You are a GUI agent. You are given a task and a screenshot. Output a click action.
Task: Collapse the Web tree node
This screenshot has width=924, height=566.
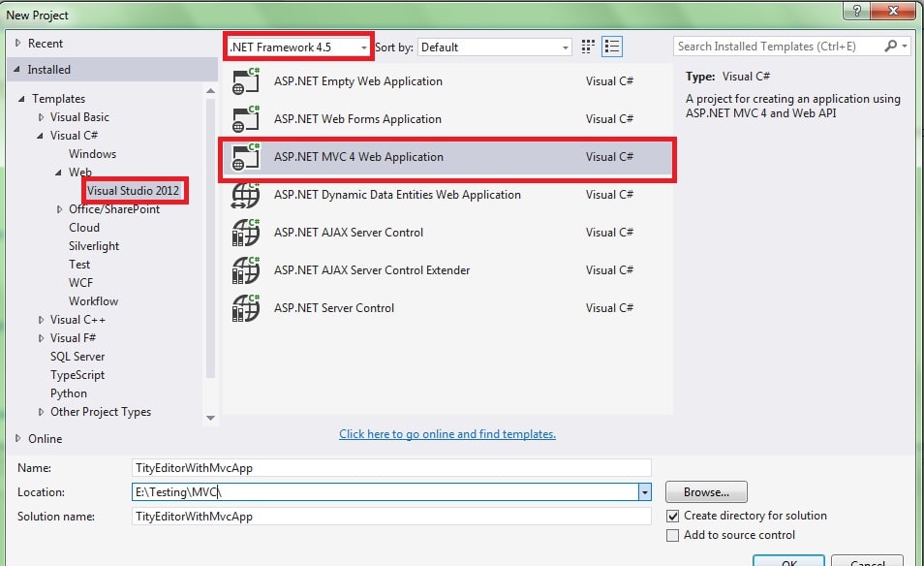click(x=57, y=172)
